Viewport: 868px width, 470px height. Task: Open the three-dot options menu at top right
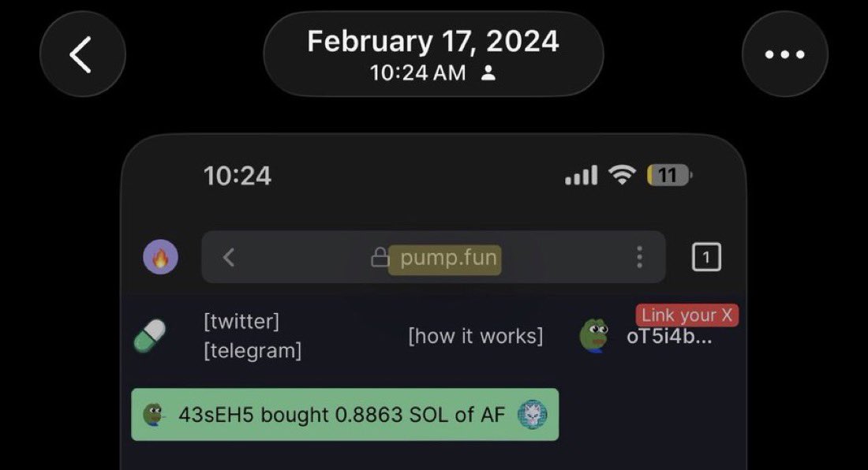pyautogui.click(x=784, y=54)
